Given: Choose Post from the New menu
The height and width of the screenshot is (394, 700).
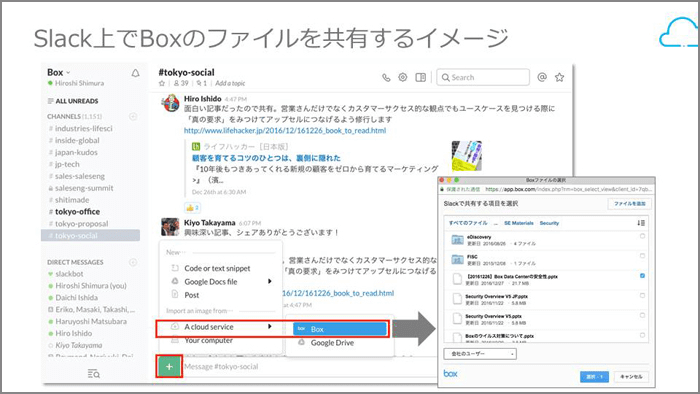Looking at the screenshot, I should (192, 295).
